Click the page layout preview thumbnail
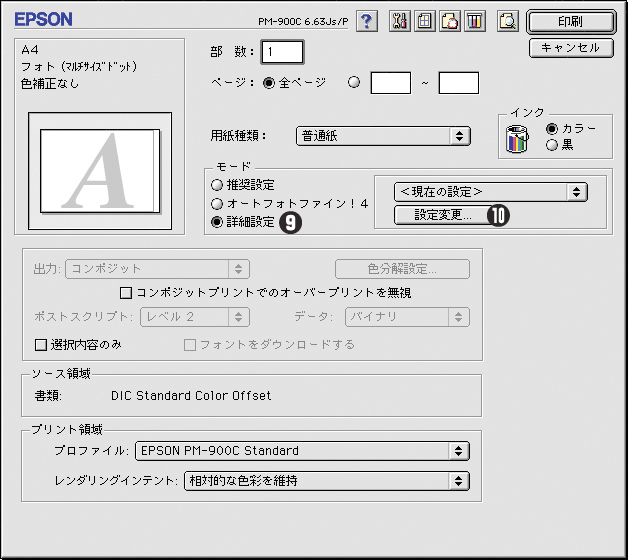This screenshot has height=560, width=628. tap(100, 171)
